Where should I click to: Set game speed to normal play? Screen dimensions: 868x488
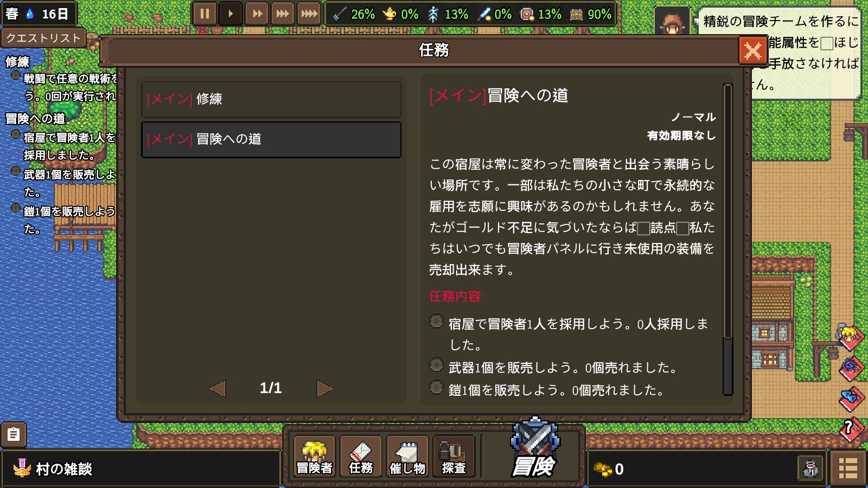tap(231, 14)
